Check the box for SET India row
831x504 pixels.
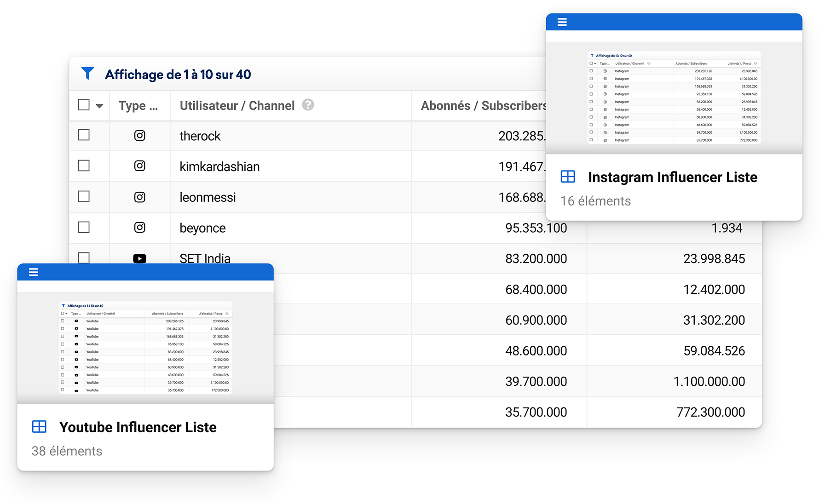coord(84,258)
